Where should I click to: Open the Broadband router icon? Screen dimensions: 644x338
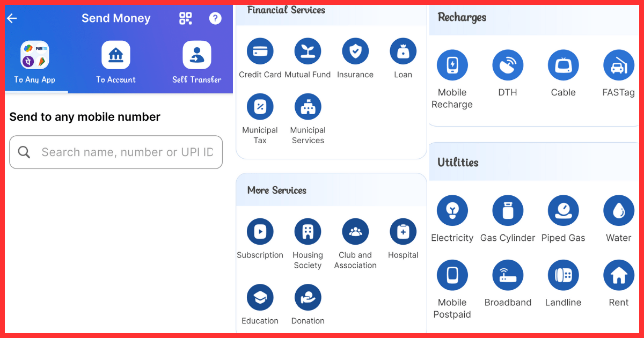click(508, 275)
